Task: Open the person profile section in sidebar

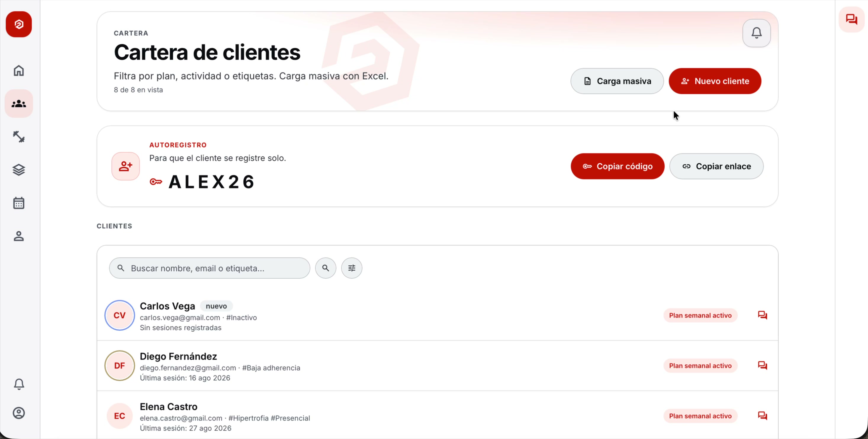Action: pos(19,236)
